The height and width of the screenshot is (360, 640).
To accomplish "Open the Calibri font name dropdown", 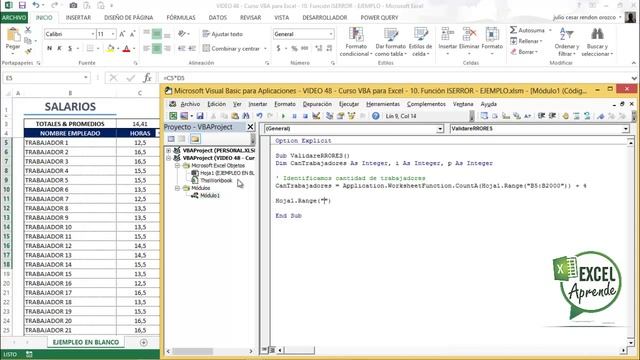I will pyautogui.click(x=93, y=34).
